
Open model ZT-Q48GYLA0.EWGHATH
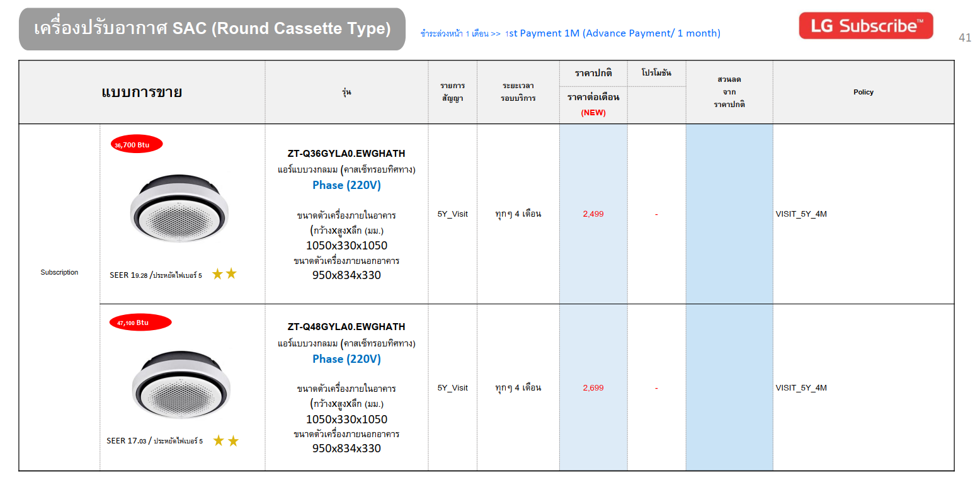click(346, 327)
